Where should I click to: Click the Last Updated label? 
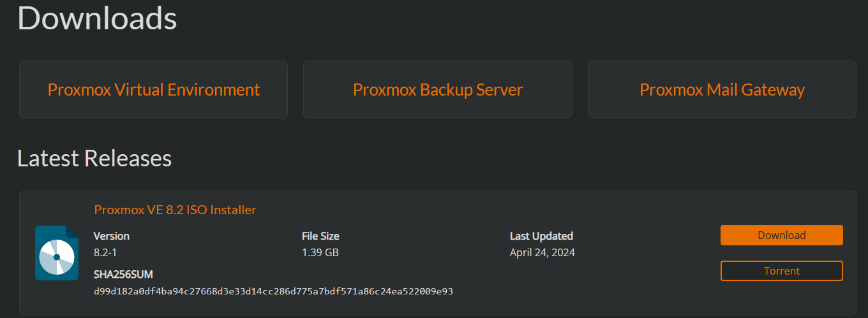coord(541,236)
